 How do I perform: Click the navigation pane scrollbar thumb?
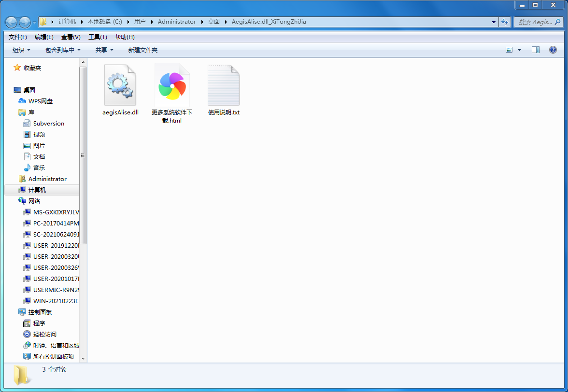[x=83, y=155]
